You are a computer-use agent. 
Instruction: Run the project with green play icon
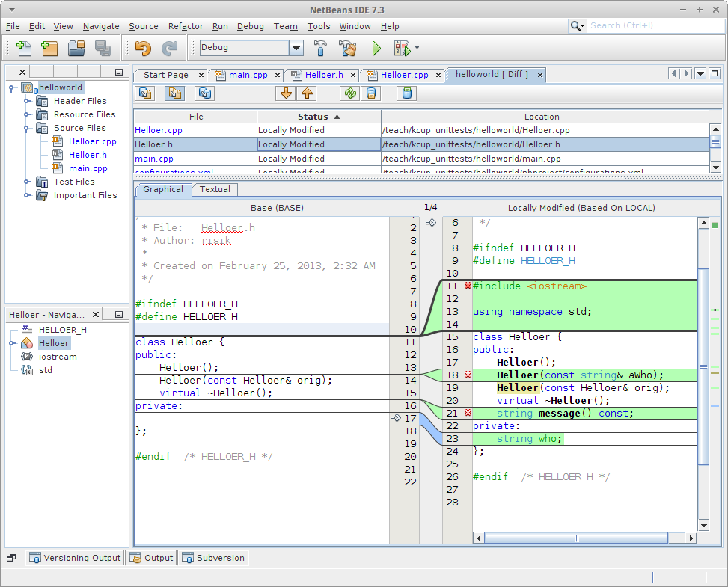click(x=376, y=49)
